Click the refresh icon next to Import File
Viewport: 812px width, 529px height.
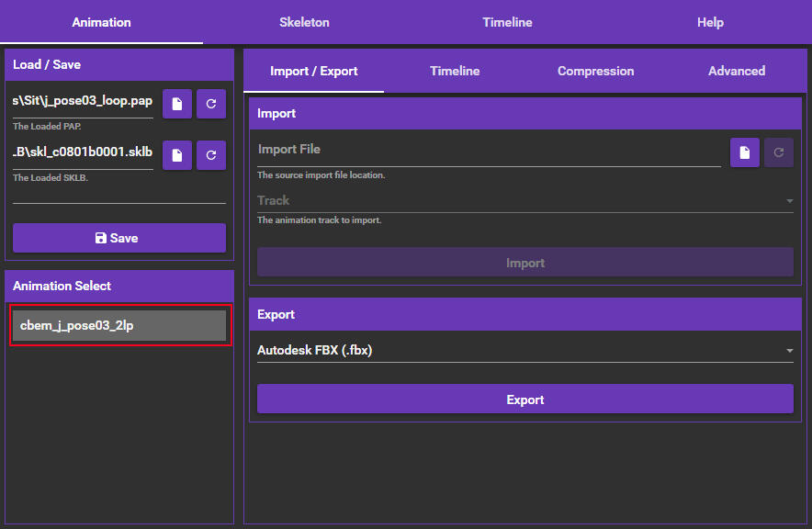[x=779, y=152]
